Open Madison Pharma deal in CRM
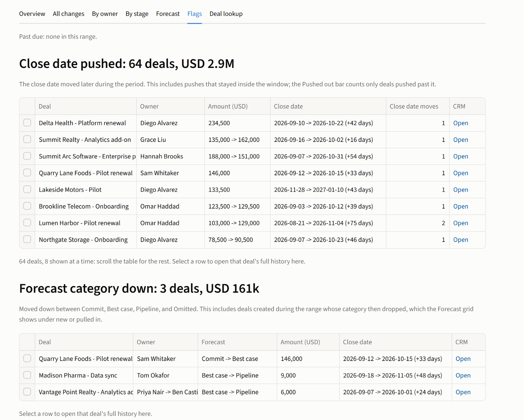 [463, 375]
